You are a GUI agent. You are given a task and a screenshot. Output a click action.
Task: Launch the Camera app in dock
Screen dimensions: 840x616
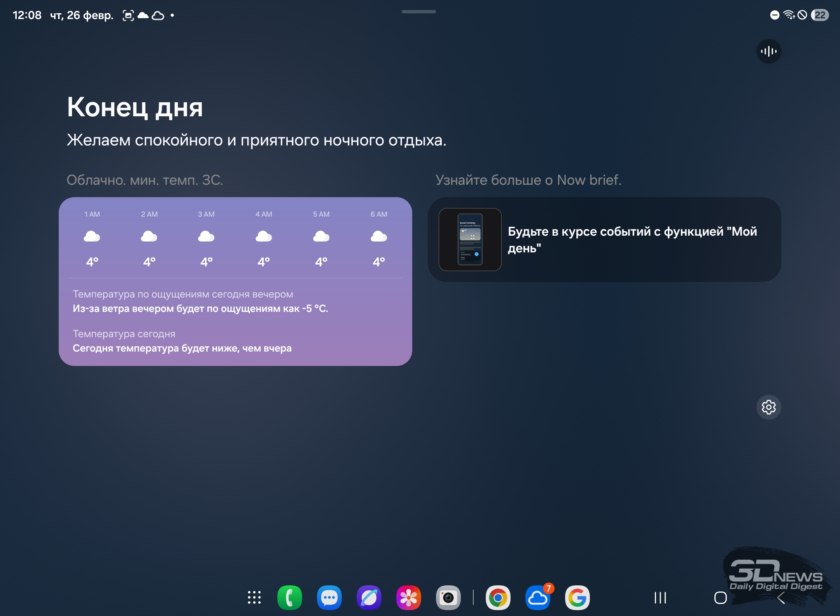coord(448,597)
